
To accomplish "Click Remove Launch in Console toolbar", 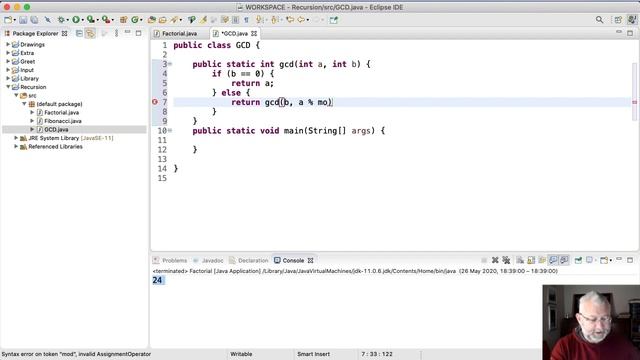I will point(495,260).
